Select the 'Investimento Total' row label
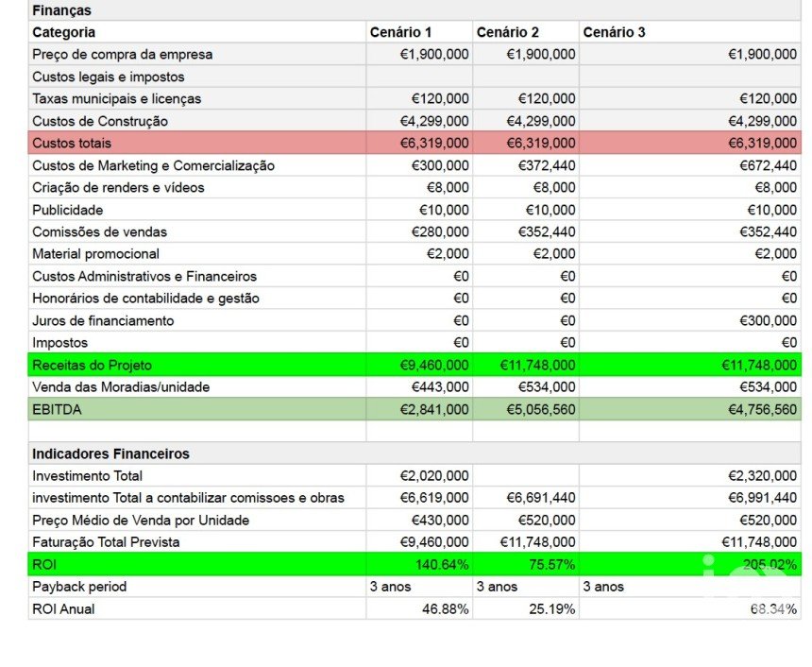 tap(87, 476)
